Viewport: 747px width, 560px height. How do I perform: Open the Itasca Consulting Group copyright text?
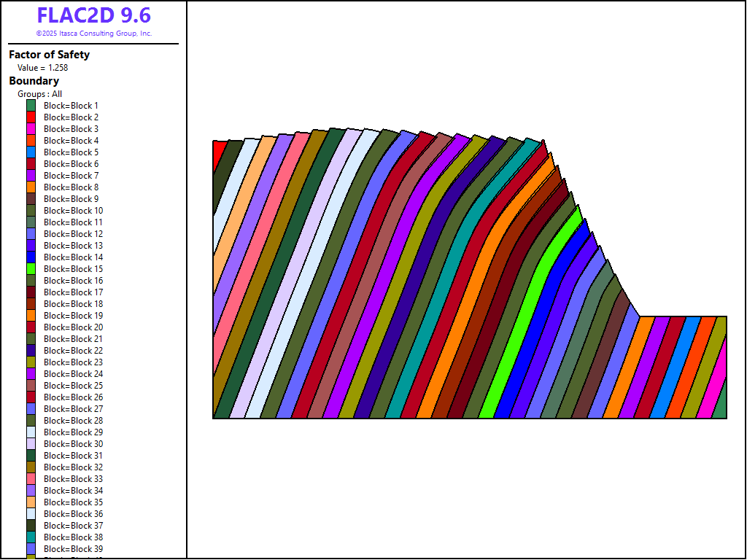click(x=94, y=34)
